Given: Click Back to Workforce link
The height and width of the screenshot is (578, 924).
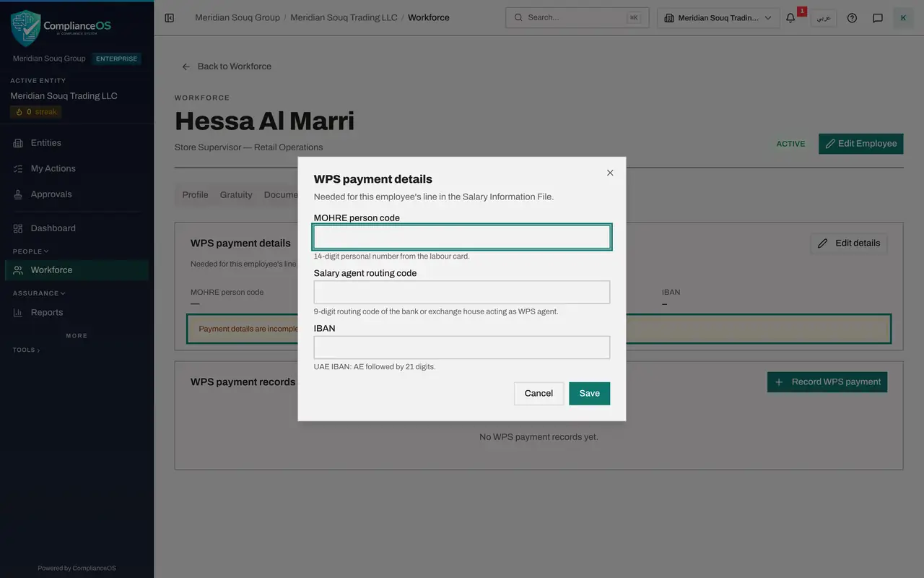Looking at the screenshot, I should coord(227,66).
